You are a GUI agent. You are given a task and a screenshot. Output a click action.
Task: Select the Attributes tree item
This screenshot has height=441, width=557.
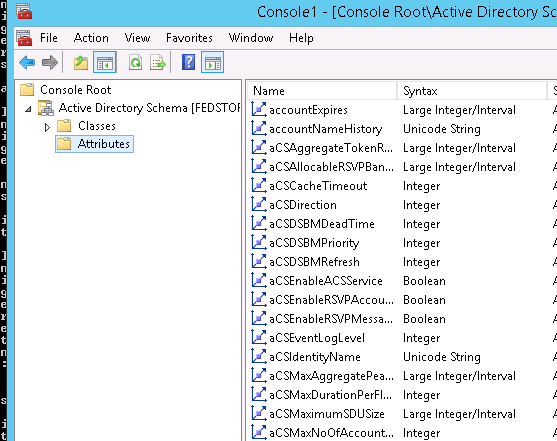click(x=104, y=144)
